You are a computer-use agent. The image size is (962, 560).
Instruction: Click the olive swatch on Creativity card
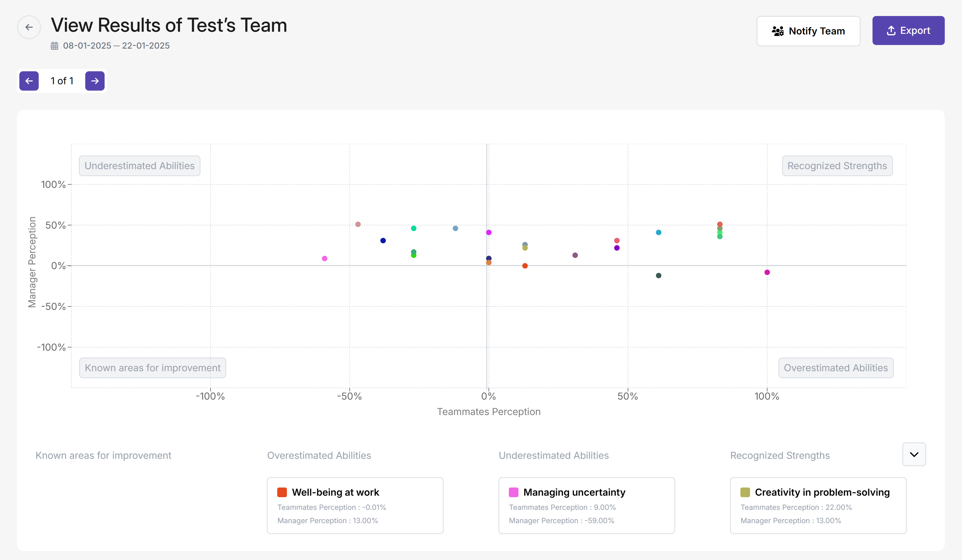[745, 492]
